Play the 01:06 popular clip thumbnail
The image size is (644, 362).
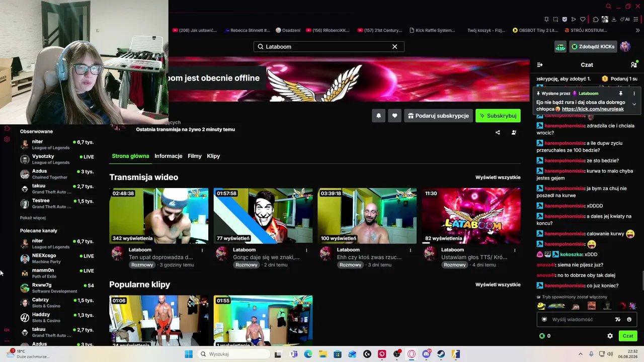159,320
